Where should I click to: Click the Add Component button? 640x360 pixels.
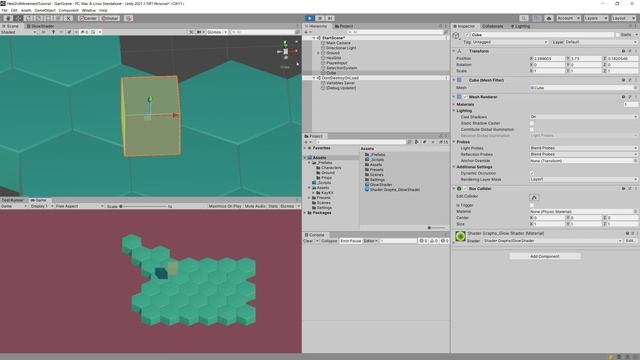coord(545,256)
